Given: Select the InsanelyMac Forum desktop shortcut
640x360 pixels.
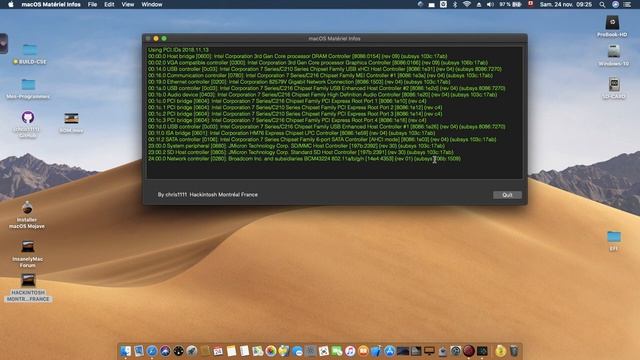Looking at the screenshot, I should [27, 253].
